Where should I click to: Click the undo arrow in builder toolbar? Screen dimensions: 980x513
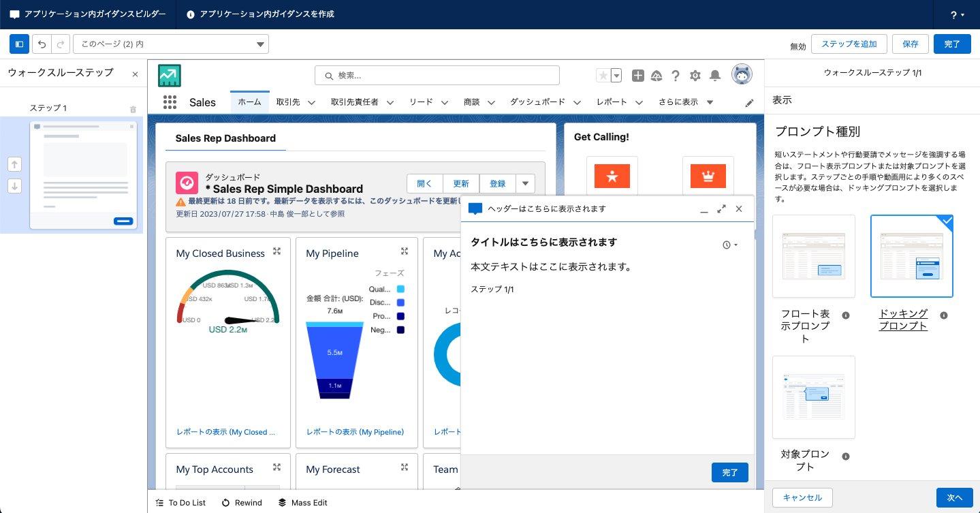point(42,44)
